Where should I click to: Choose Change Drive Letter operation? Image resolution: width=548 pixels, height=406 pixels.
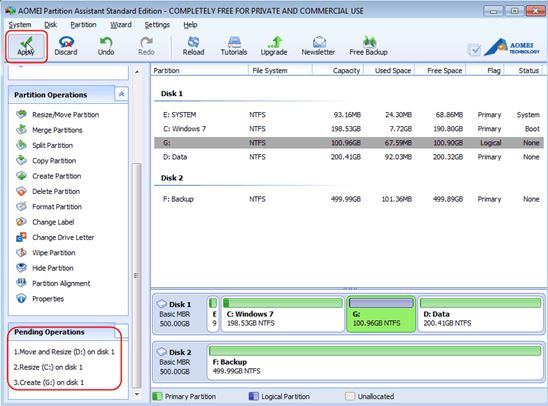click(55, 238)
